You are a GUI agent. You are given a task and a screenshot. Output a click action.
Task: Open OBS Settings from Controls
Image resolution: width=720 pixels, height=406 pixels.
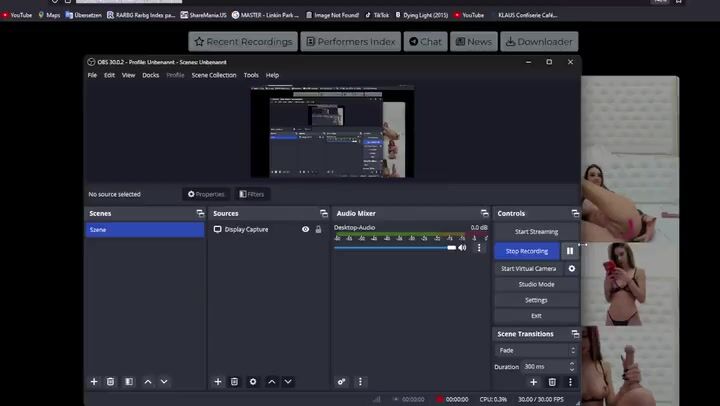click(536, 300)
